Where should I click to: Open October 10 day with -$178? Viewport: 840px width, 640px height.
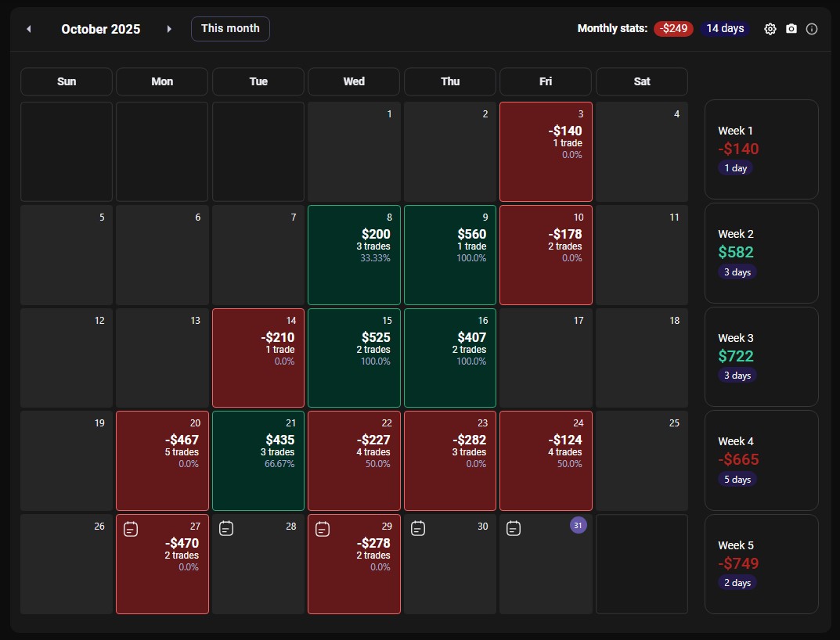pyautogui.click(x=546, y=255)
